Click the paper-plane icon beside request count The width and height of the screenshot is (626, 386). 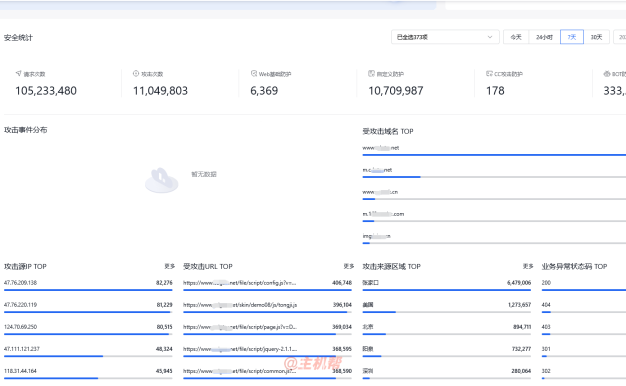(x=18, y=73)
